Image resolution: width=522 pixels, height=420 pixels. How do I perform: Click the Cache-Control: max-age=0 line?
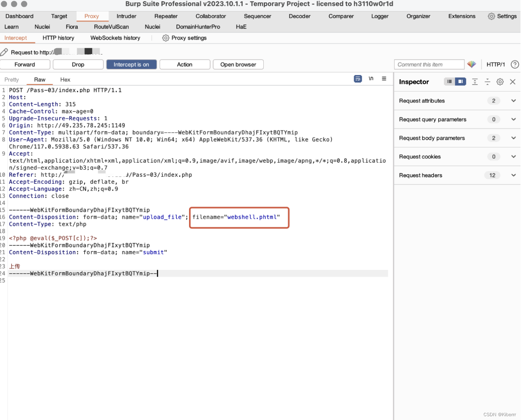coord(51,111)
